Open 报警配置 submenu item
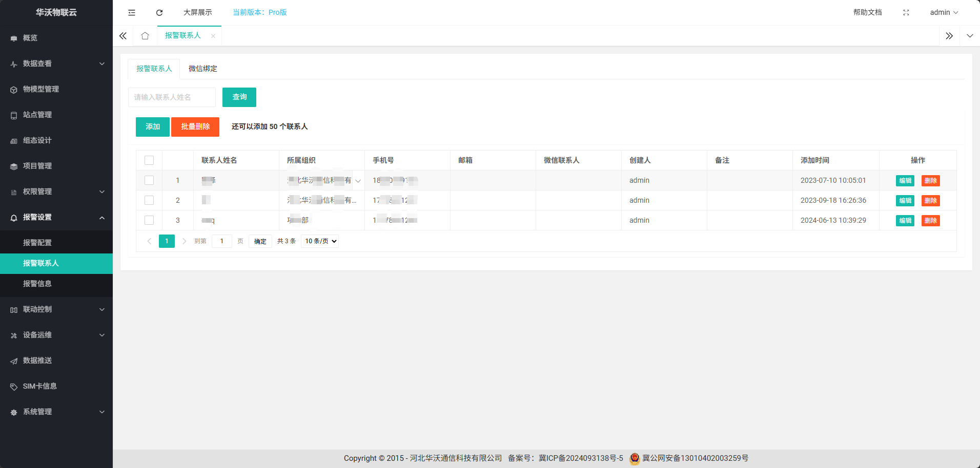This screenshot has width=980, height=468. pyautogui.click(x=56, y=243)
